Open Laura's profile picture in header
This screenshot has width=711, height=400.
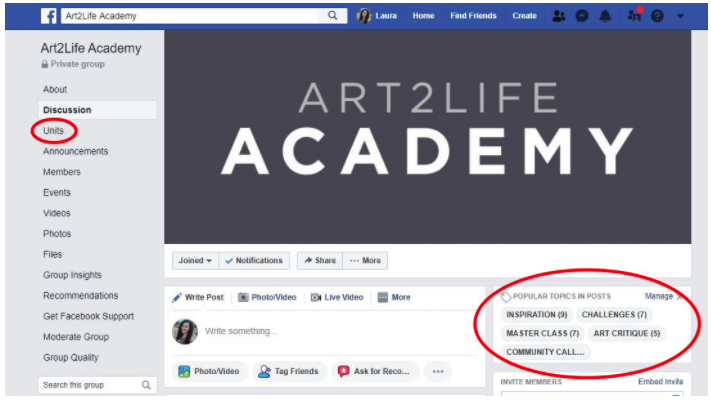364,16
